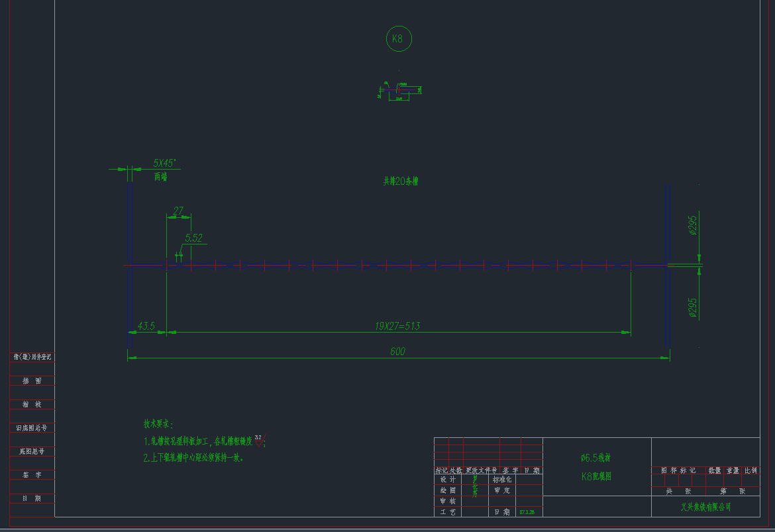Select the '设计' title block cell

pyautogui.click(x=448, y=480)
